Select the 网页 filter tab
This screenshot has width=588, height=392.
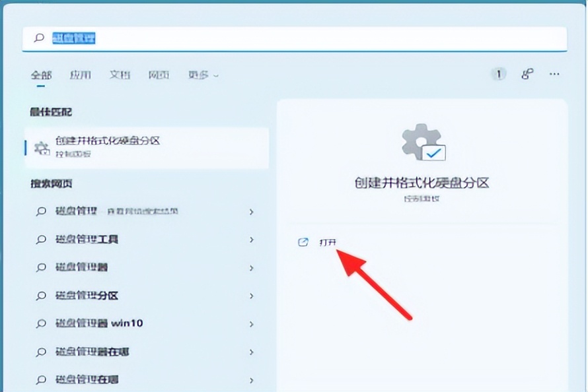click(158, 75)
